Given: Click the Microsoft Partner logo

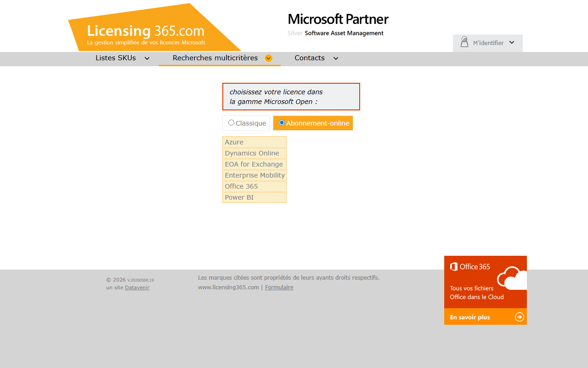Looking at the screenshot, I should pos(338,25).
